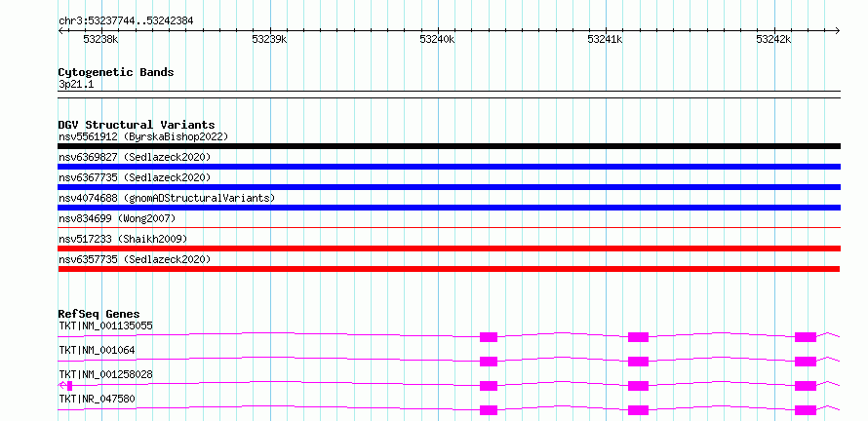Click the first exon box of TKT|NM_001064
The height and width of the screenshot is (421, 868).
coord(489,362)
